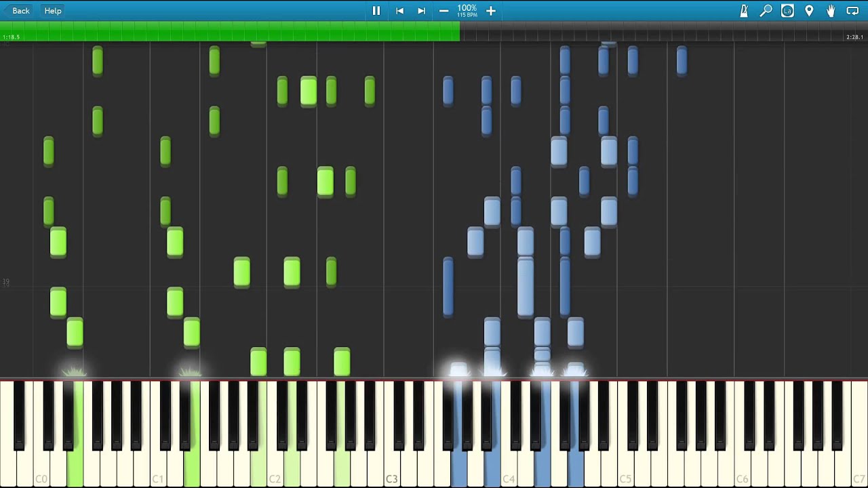868x488 pixels.
Task: Click the C3 labeled piano key
Action: tap(392, 468)
